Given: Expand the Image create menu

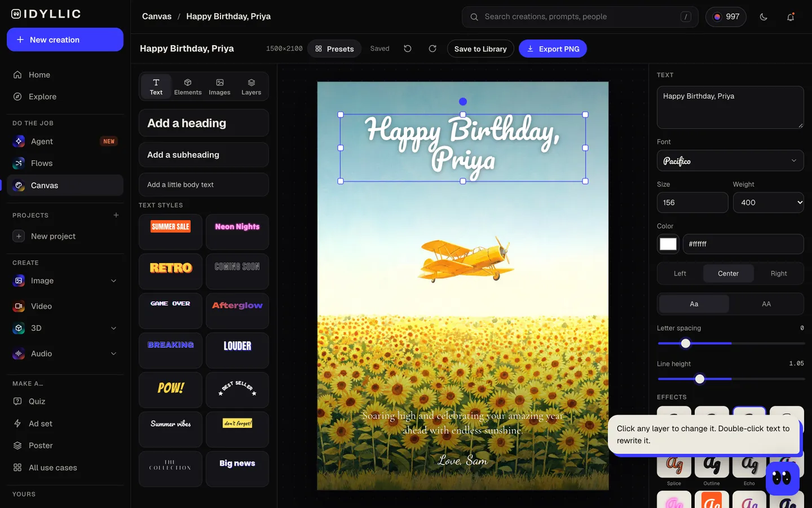Looking at the screenshot, I should coord(114,281).
